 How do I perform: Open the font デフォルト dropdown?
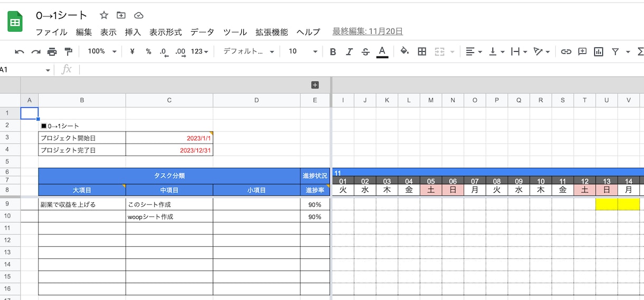[249, 51]
